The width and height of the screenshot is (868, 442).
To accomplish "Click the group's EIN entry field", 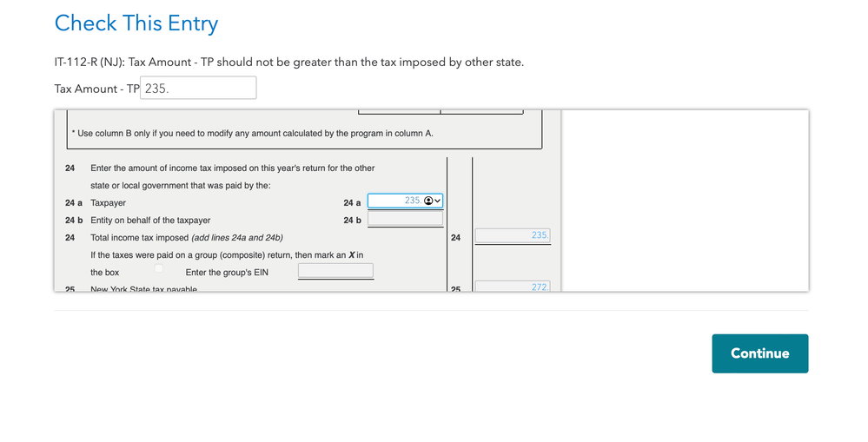I will point(335,272).
